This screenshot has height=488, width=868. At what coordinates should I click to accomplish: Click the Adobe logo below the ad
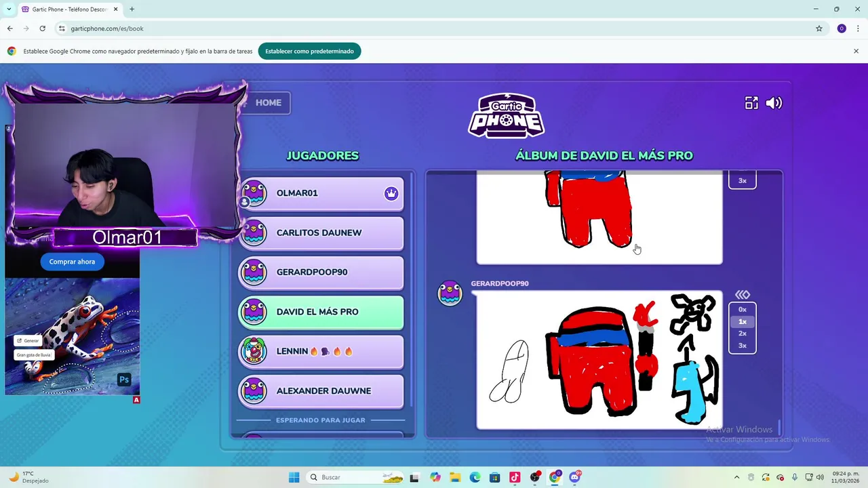click(136, 400)
